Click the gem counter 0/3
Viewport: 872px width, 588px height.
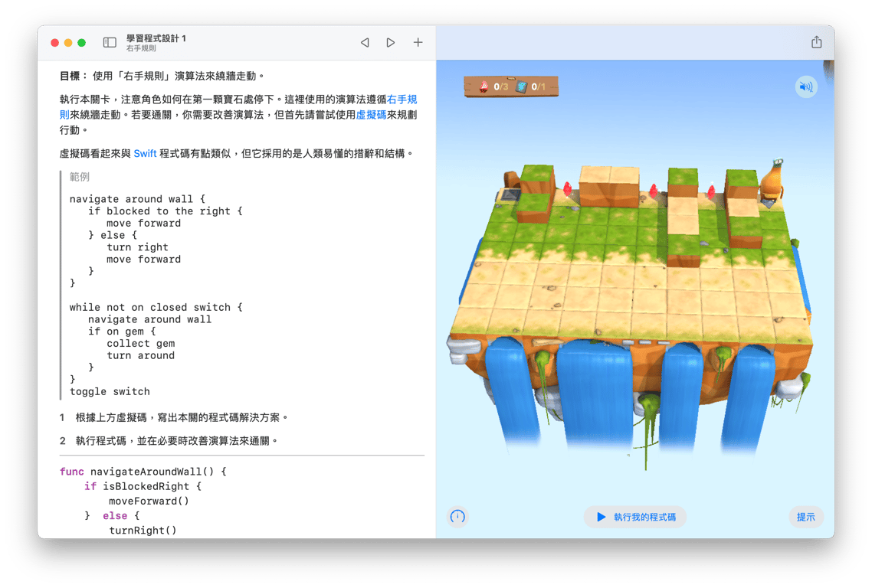pos(494,87)
